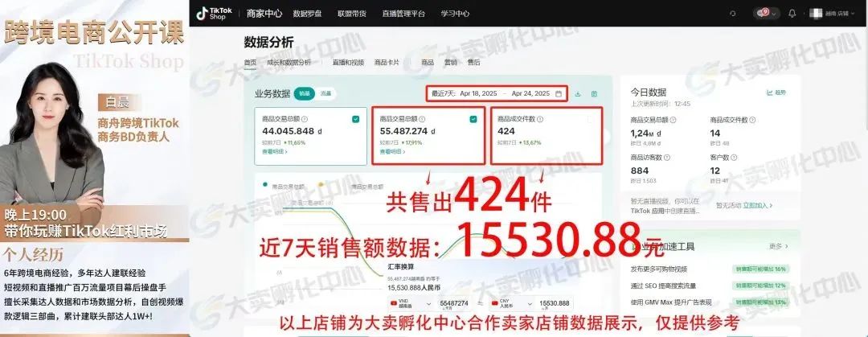The width and height of the screenshot is (868, 337).
Task: Open the Apr 18 – Apr 24 date picker
Action: tap(497, 93)
